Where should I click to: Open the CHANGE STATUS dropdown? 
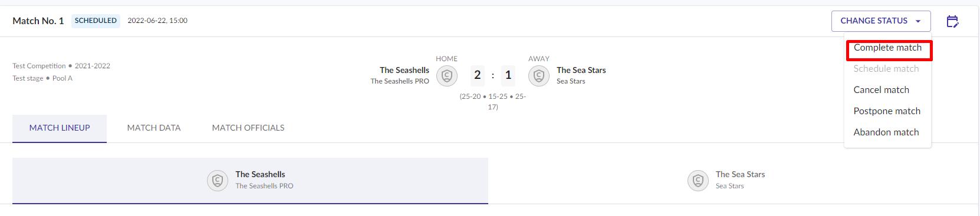tap(881, 21)
